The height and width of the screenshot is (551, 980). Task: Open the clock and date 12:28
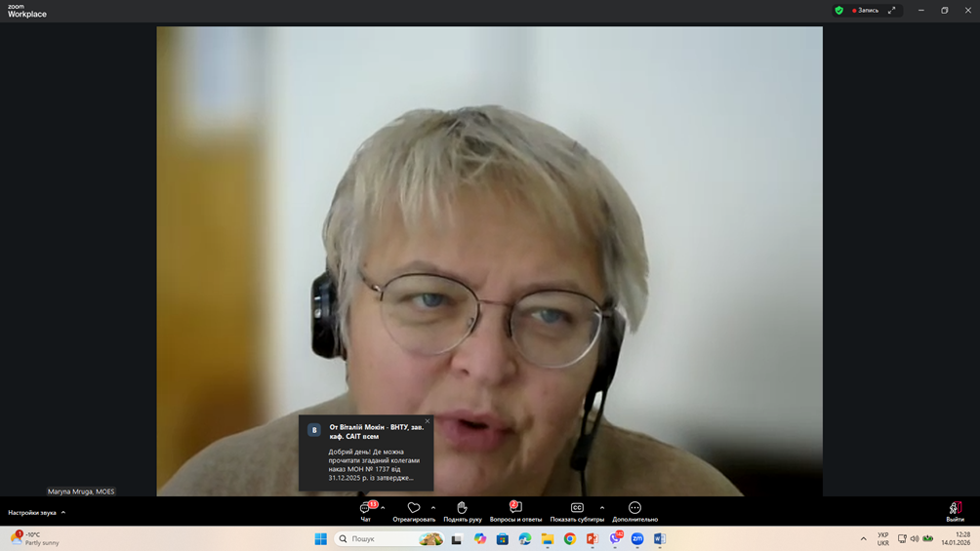(x=956, y=538)
